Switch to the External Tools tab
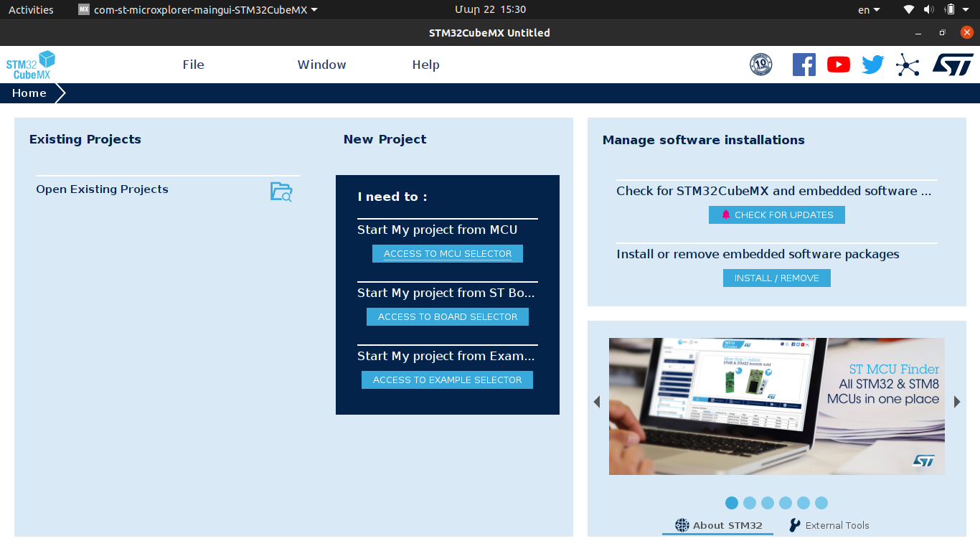Screen dimensions: 980x551 pos(829,525)
